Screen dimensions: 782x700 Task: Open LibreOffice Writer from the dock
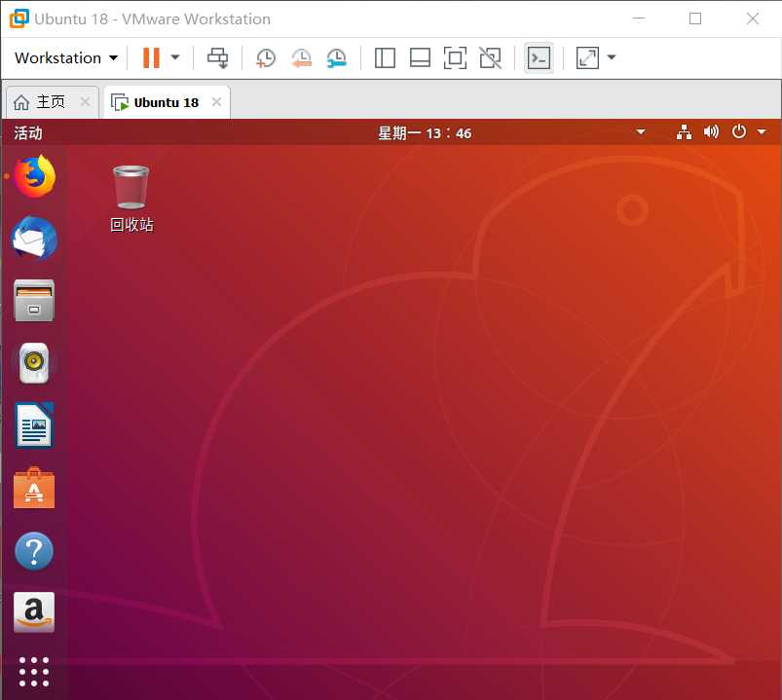tap(34, 425)
